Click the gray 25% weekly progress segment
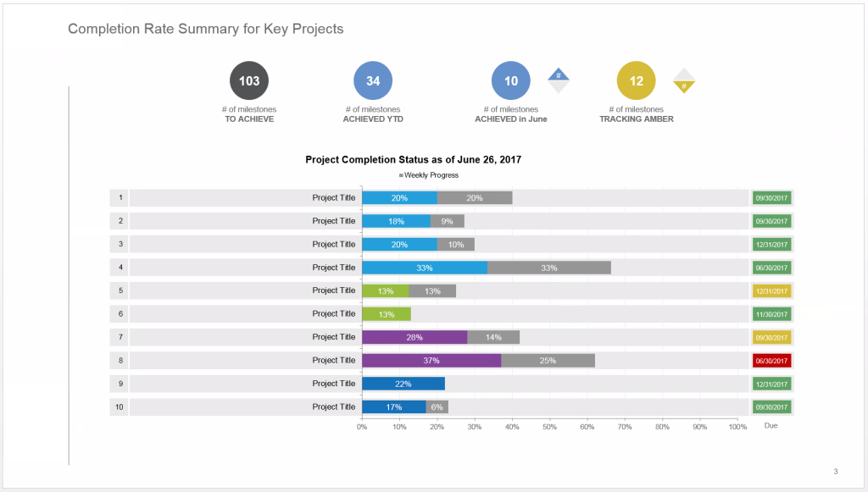This screenshot has height=492, width=868. tap(548, 360)
